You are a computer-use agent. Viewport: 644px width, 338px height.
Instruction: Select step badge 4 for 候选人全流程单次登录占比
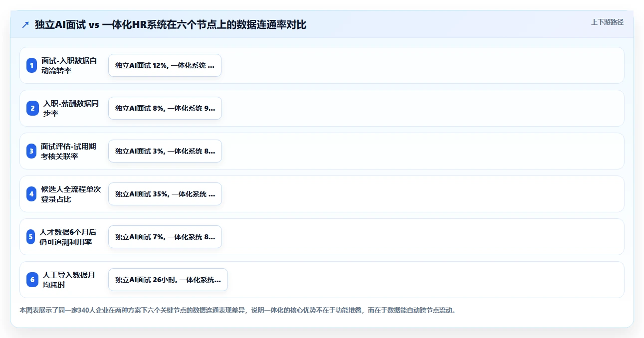(32, 194)
